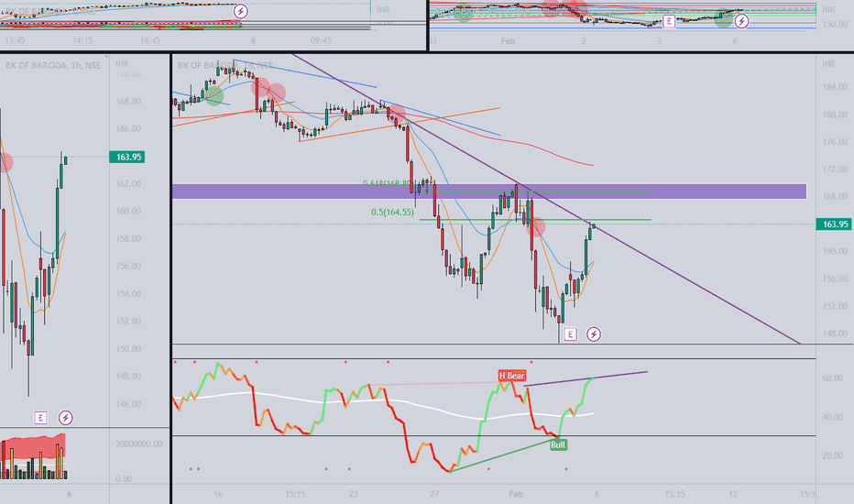This screenshot has height=504, width=854.
Task: Click the '23' date label on the main time axis
Action: (x=353, y=494)
